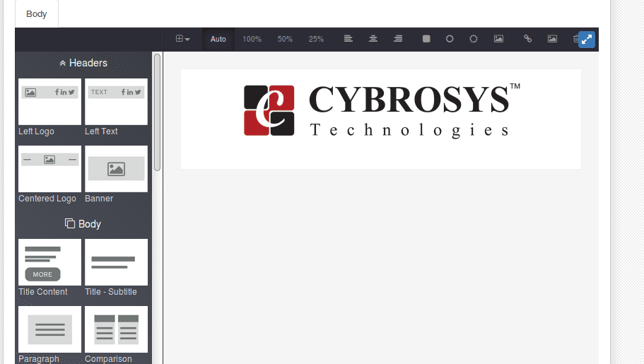Select the Comparison body block

click(116, 329)
